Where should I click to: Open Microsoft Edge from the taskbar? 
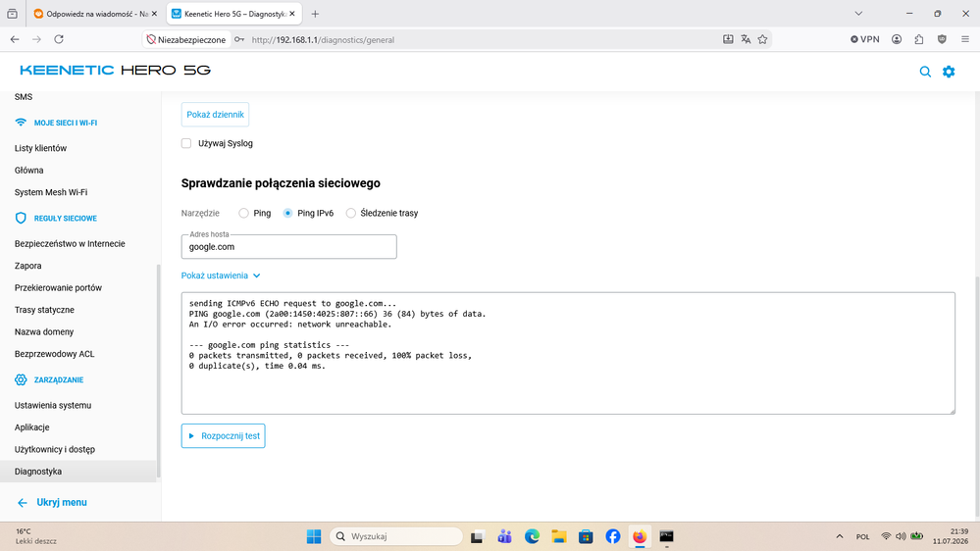[532, 536]
